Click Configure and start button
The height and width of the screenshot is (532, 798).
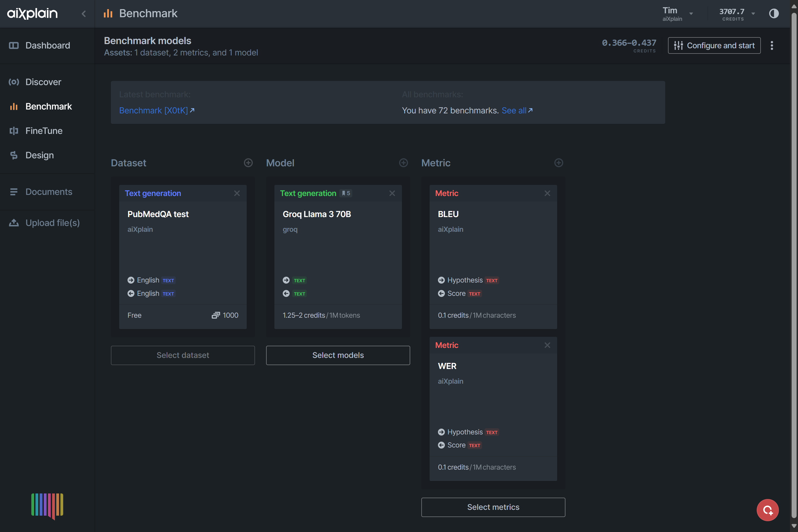point(714,45)
